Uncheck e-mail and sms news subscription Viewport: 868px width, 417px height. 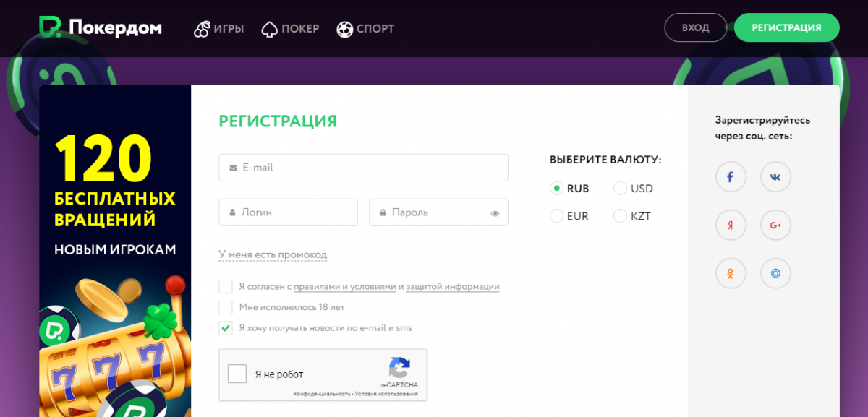pos(225,327)
